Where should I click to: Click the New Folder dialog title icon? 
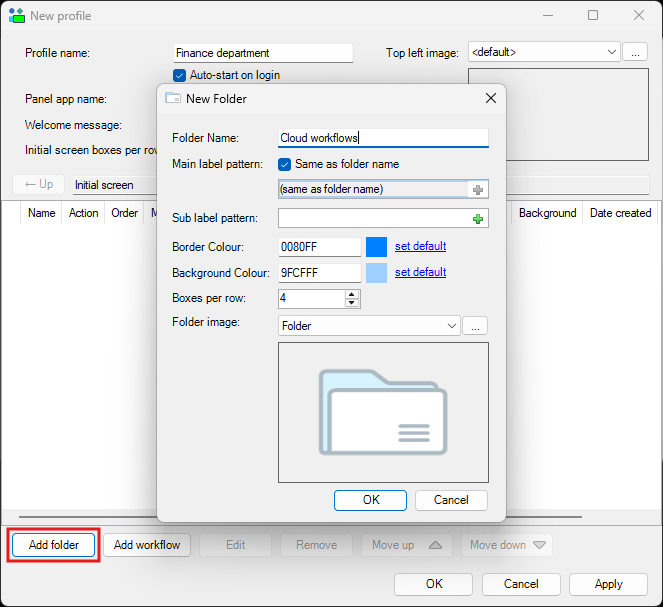173,98
